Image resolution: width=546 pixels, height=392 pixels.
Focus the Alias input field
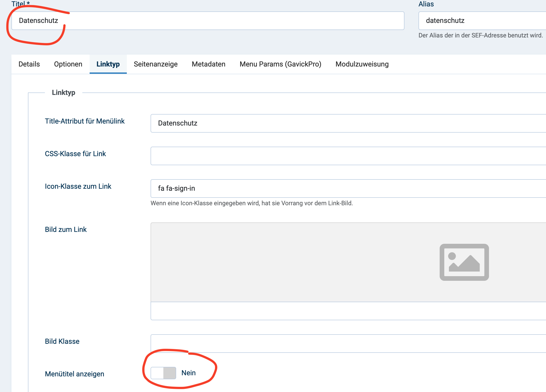481,21
